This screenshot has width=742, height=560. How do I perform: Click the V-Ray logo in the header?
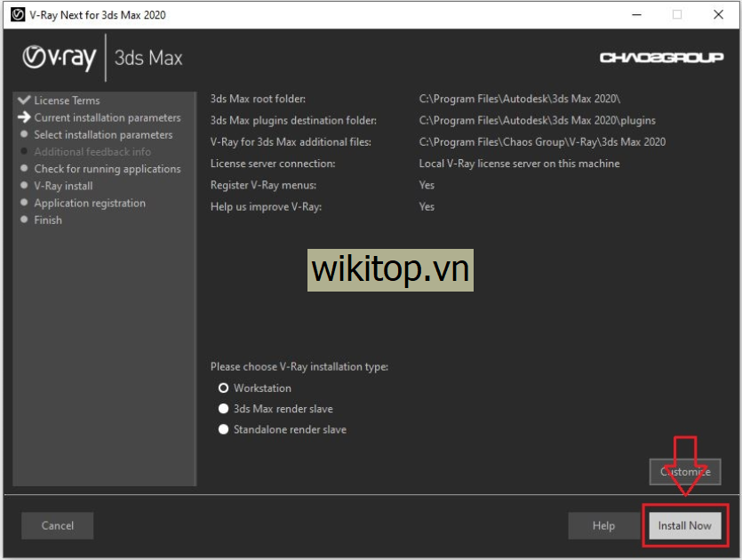point(60,58)
